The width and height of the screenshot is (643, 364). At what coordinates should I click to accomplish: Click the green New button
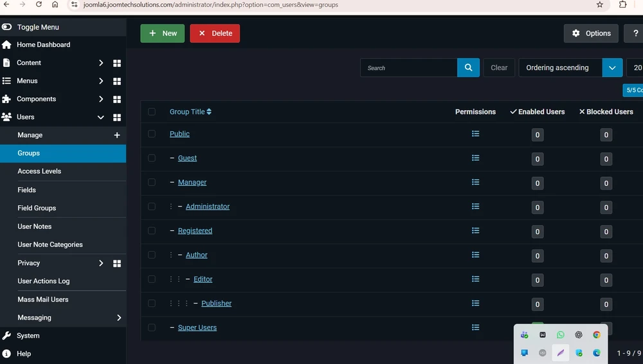pos(163,33)
